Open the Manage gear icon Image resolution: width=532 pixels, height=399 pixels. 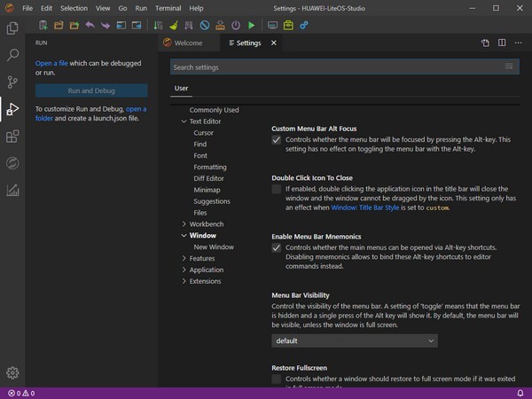(12, 373)
